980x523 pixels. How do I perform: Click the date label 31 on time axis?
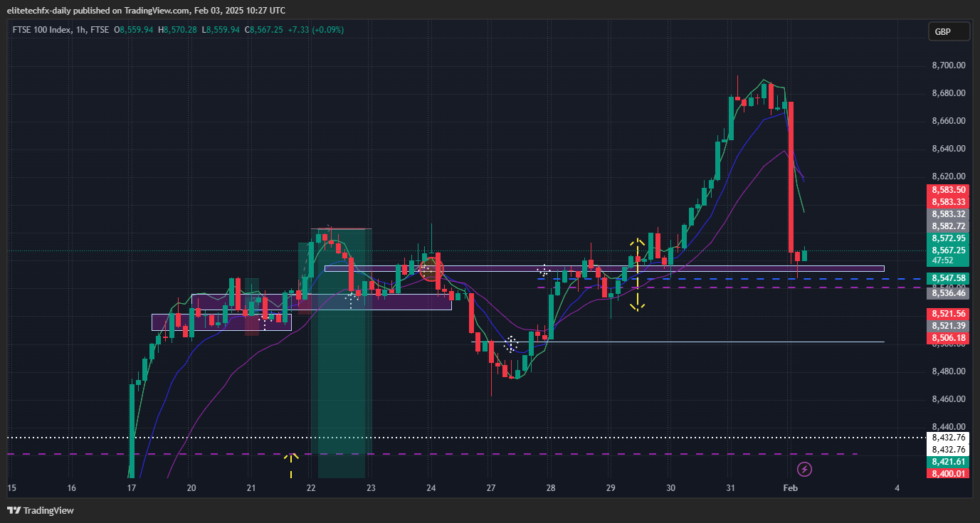point(730,488)
